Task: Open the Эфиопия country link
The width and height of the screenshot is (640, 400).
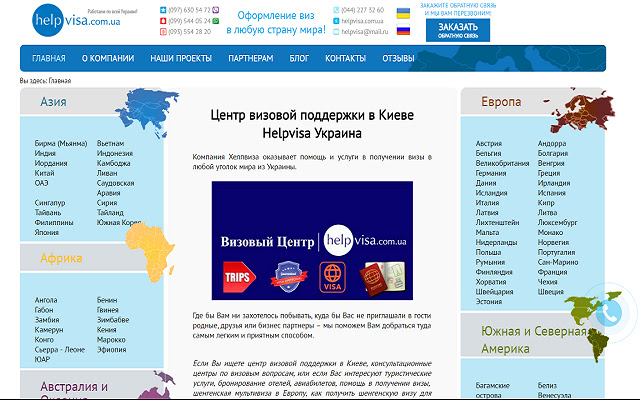Action: point(111,349)
